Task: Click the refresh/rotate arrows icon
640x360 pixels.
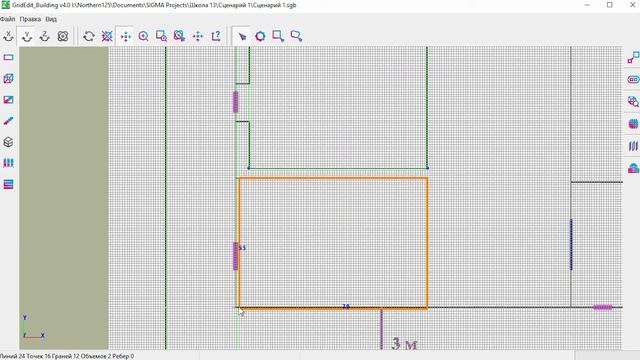Action: (89, 36)
